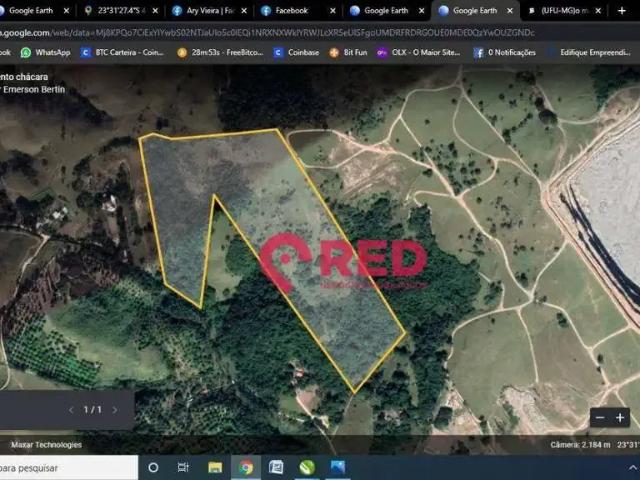The image size is (640, 480).
Task: Click the Bit Fun bookmark icon
Action: coord(334,53)
